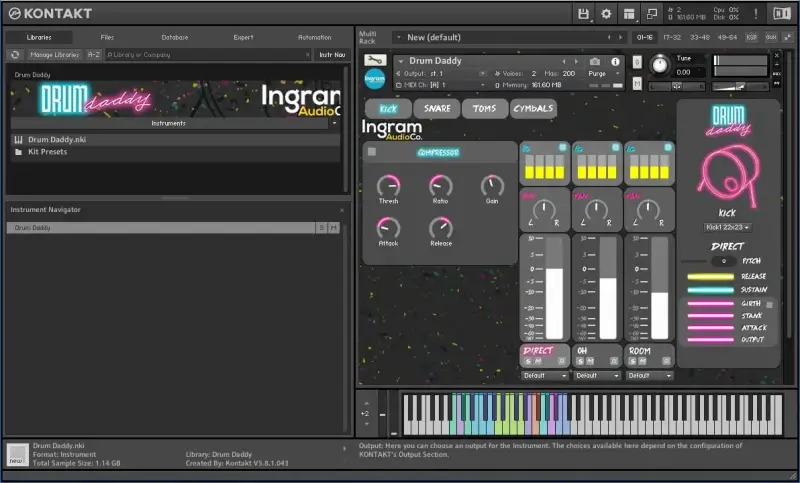Screen dimensions: 800x483
Task: Open the New (default) multi dropdown arrow
Action: [x=398, y=37]
